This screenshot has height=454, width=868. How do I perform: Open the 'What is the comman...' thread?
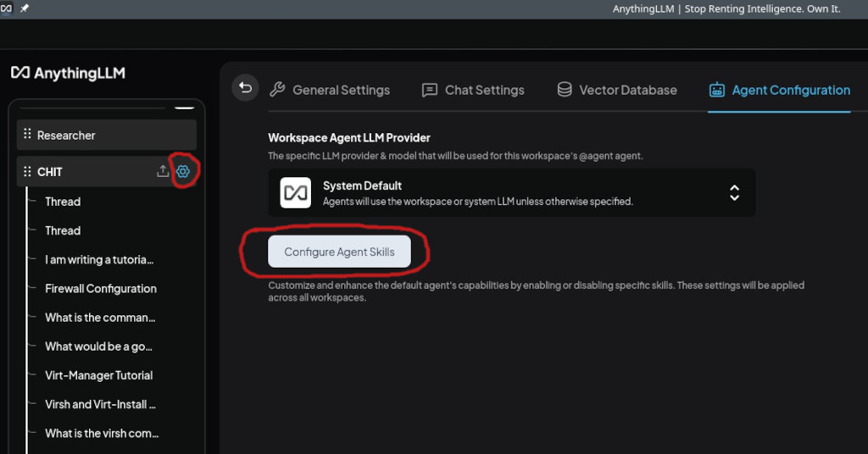pyautogui.click(x=100, y=318)
